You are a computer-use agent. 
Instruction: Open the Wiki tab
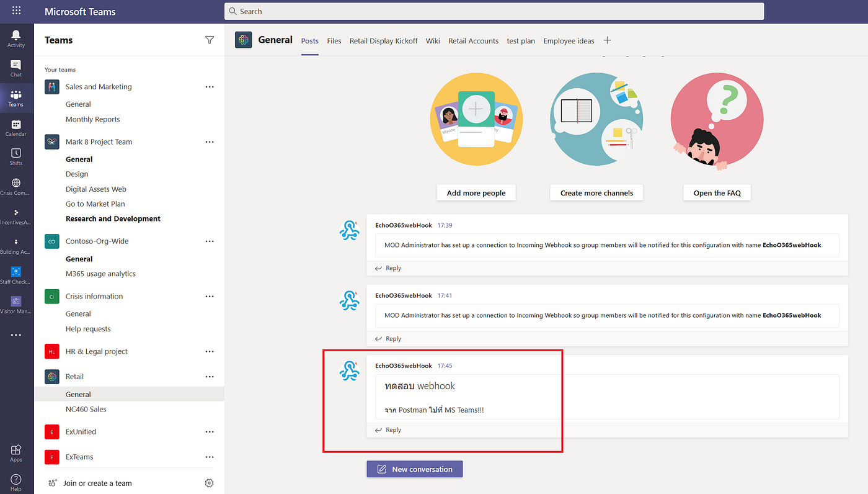pos(432,40)
